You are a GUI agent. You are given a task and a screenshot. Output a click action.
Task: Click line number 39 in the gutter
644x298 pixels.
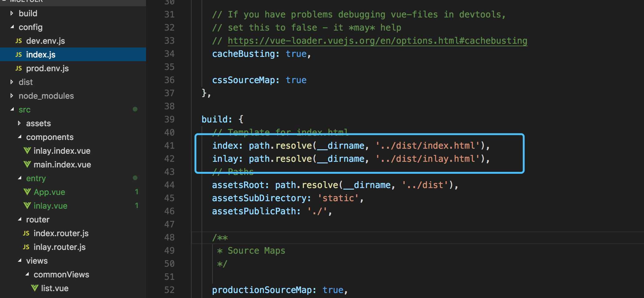pyautogui.click(x=169, y=119)
